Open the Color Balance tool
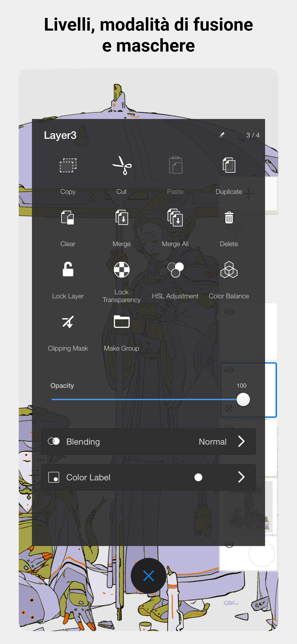The width and height of the screenshot is (297, 644). [x=229, y=270]
